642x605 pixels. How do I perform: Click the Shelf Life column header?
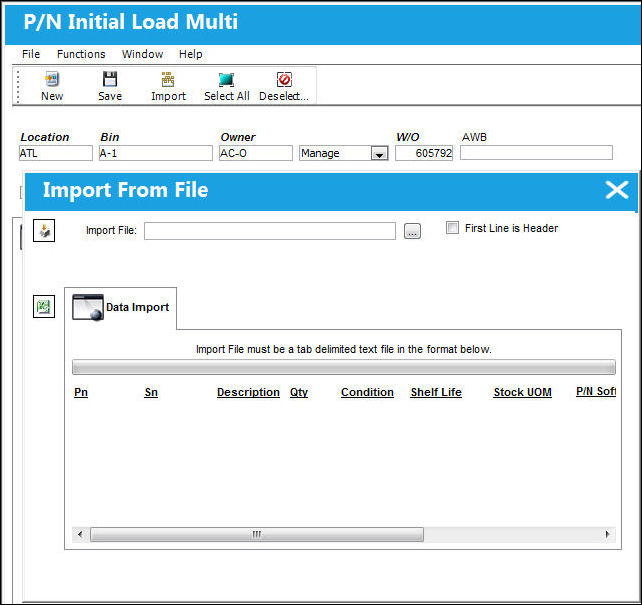(x=436, y=392)
